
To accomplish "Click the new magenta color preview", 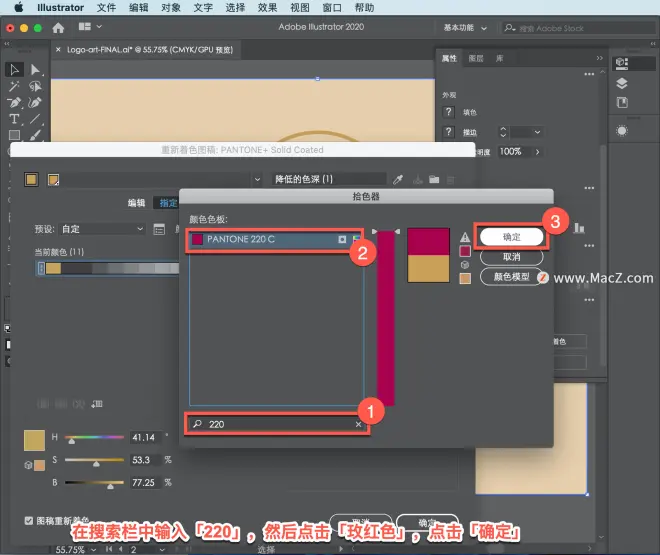I will pyautogui.click(x=428, y=242).
